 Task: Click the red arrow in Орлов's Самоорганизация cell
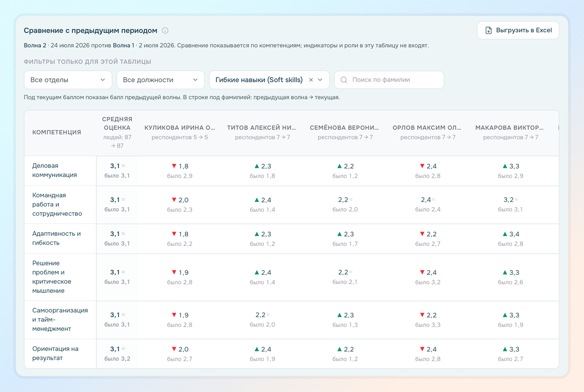click(x=422, y=315)
